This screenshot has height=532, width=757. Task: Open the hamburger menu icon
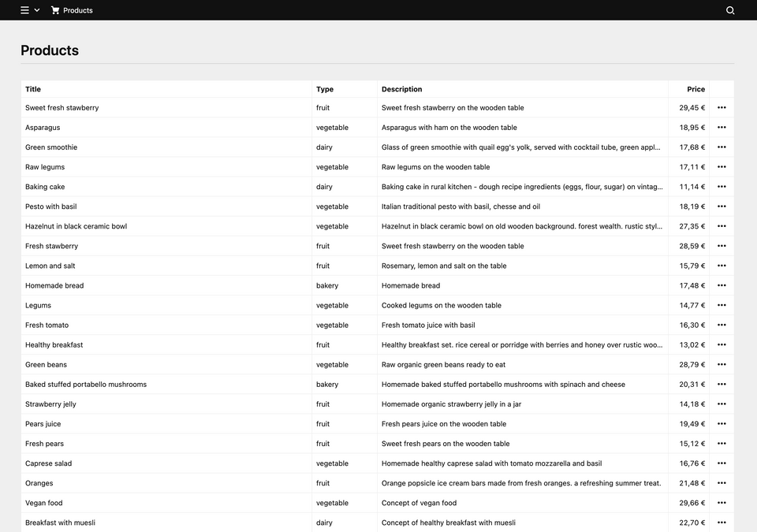pos(24,10)
